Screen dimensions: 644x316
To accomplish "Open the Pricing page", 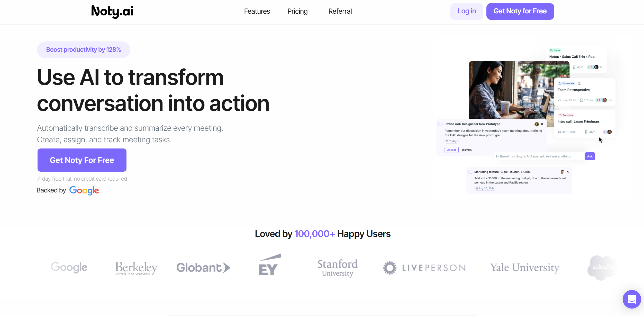I will pyautogui.click(x=297, y=11).
